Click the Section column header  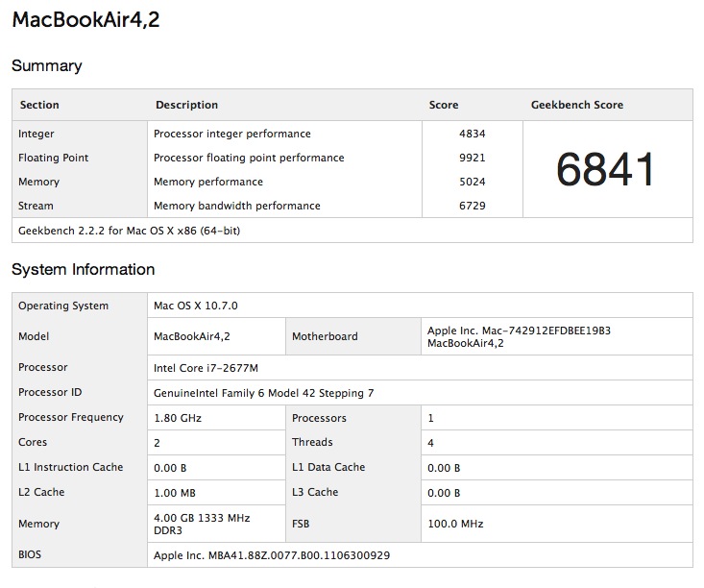coord(39,105)
